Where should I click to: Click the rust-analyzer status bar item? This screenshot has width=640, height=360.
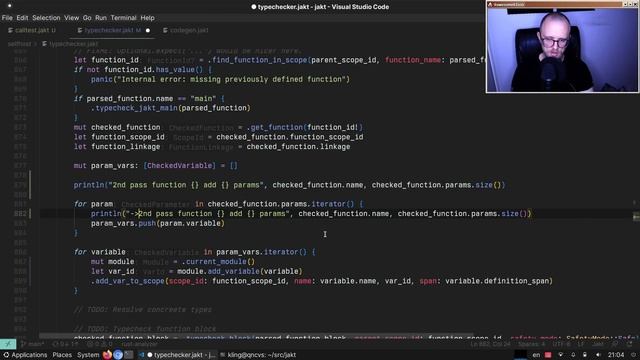point(139,344)
